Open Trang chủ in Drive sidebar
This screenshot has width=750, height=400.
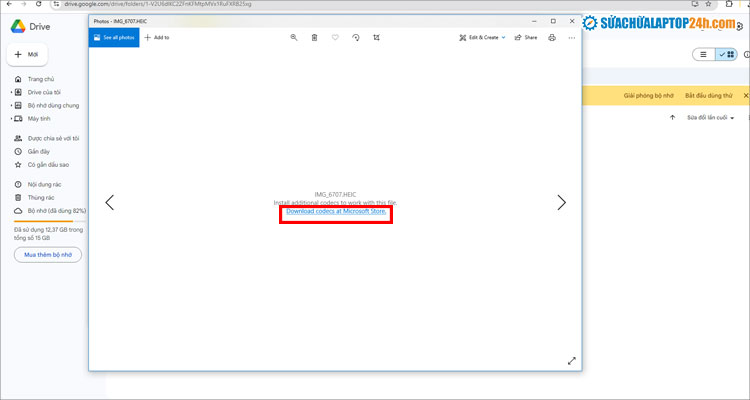point(41,79)
